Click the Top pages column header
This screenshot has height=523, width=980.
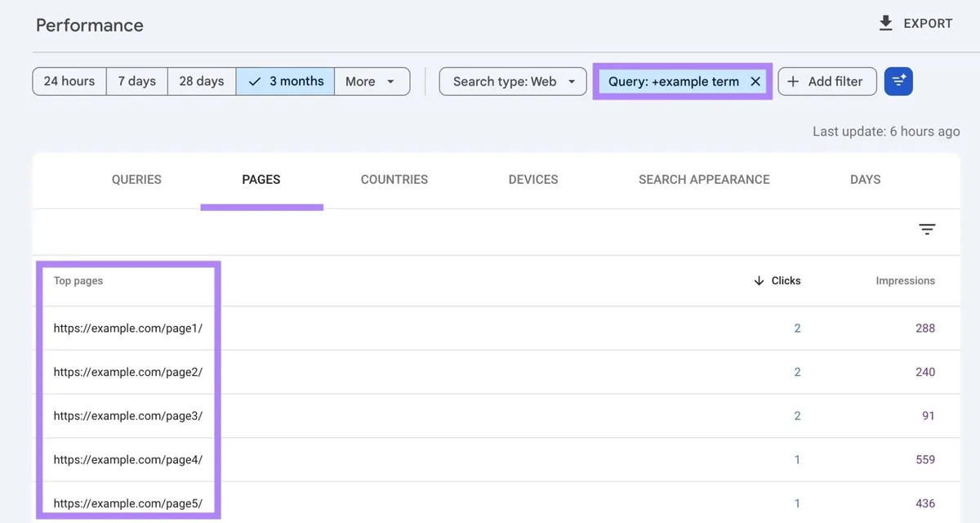(78, 280)
